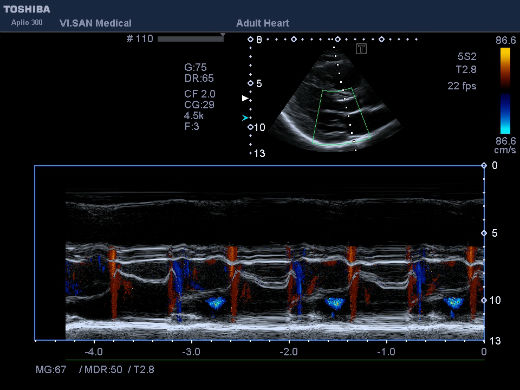Click the blue-cyan velocity color bar
This screenshot has height=390, width=520.
[x=505, y=114]
